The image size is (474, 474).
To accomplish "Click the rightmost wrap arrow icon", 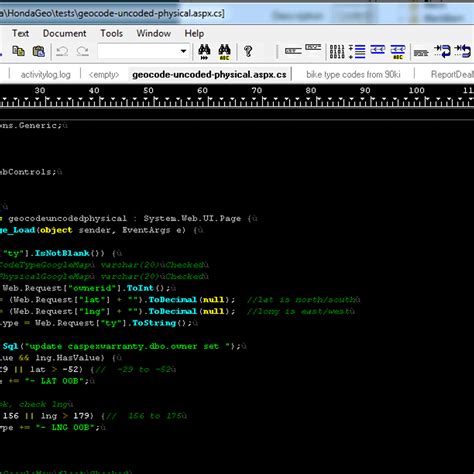I will click(463, 51).
